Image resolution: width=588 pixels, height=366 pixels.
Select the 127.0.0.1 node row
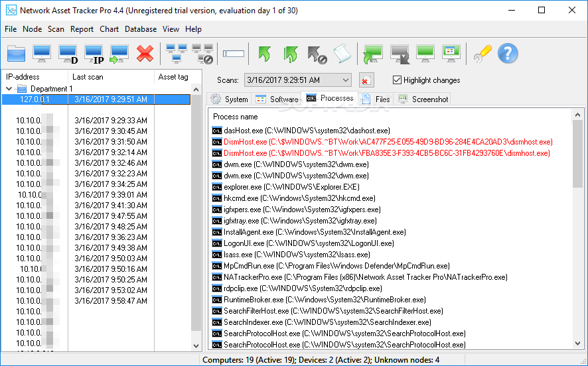[96, 99]
